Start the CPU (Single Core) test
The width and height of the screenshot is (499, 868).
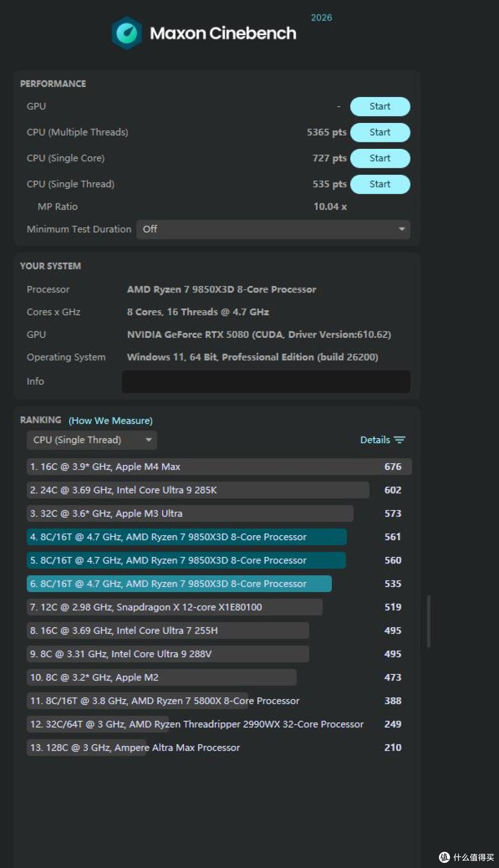tap(380, 158)
